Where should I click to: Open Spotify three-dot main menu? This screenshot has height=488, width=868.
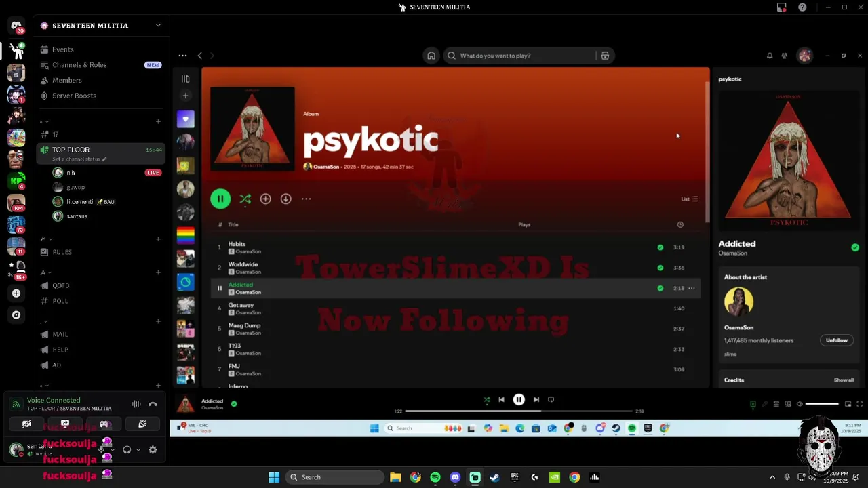(182, 56)
